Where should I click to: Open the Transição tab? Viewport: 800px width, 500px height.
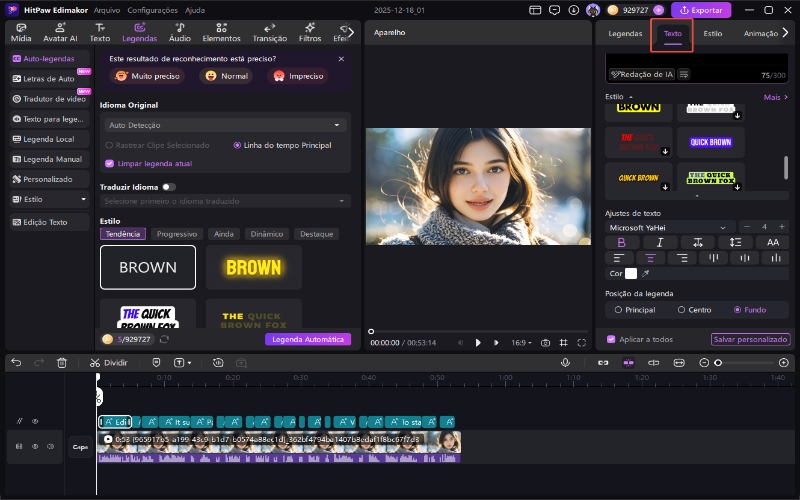[270, 33]
